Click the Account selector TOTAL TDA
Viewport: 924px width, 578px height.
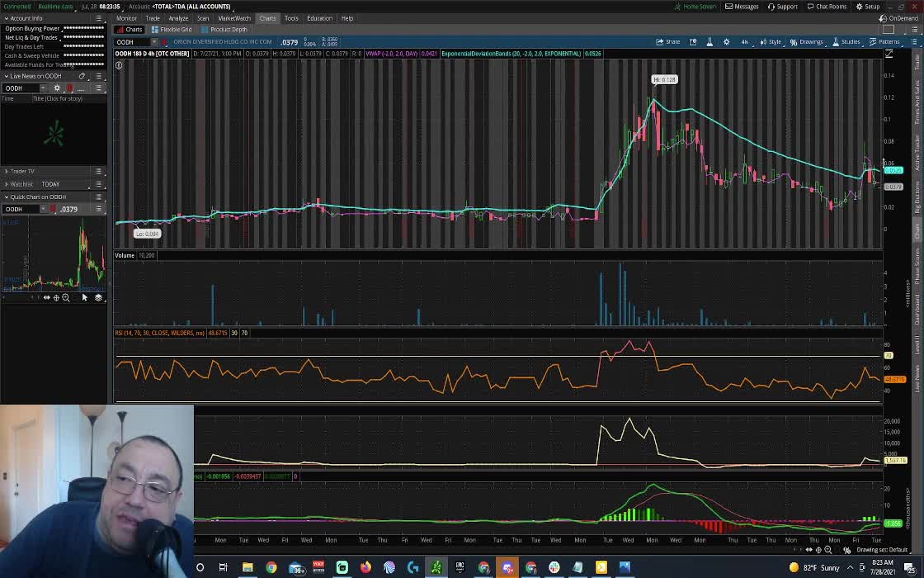[191, 7]
